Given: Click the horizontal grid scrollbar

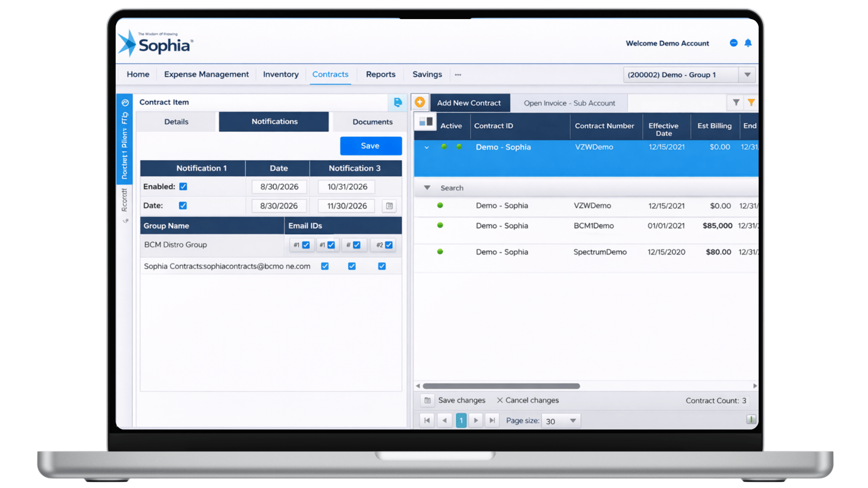Looking at the screenshot, I should (501, 386).
